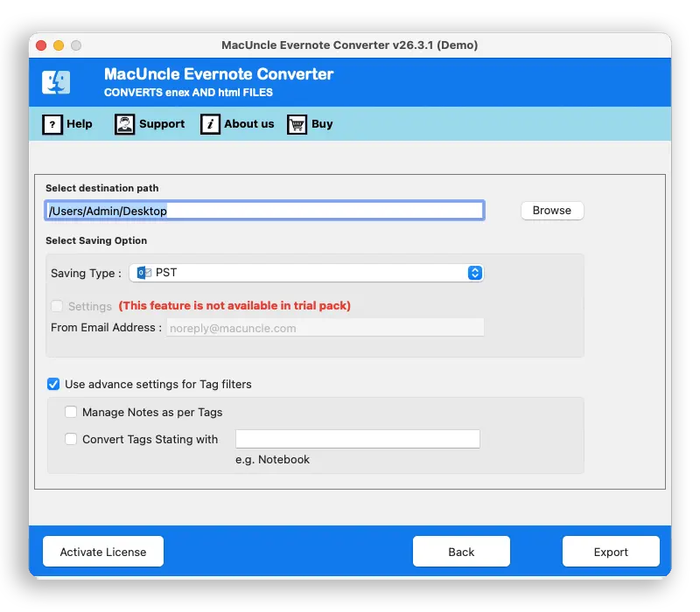The width and height of the screenshot is (700, 612).
Task: Open the Support toolbar label
Action: (x=162, y=124)
